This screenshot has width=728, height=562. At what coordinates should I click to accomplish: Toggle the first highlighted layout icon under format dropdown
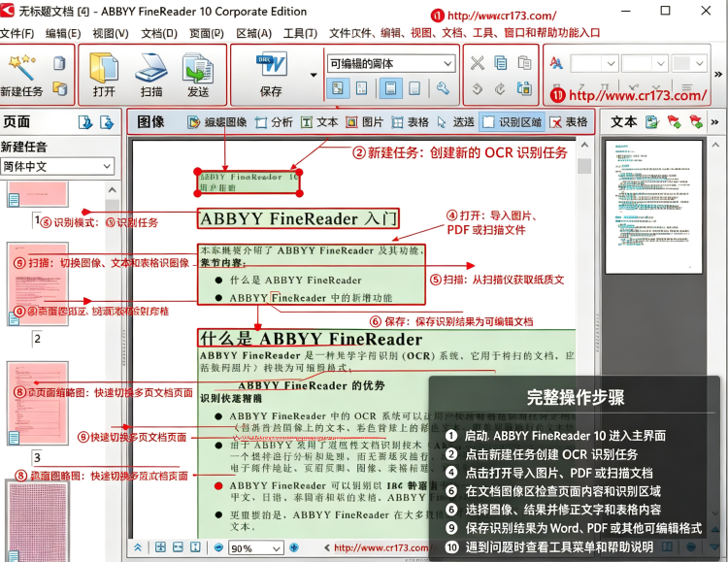338,87
